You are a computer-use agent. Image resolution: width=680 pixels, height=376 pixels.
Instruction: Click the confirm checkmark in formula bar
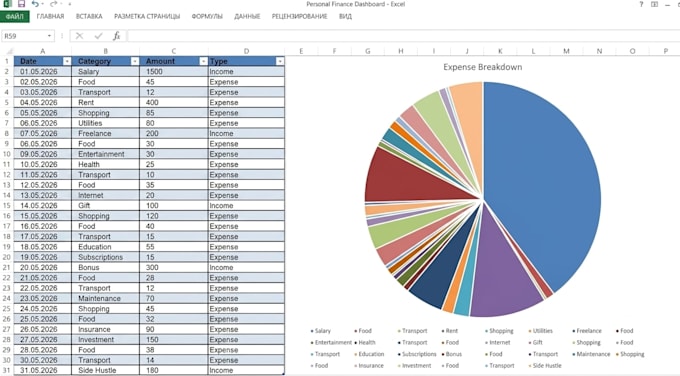pyautogui.click(x=98, y=36)
